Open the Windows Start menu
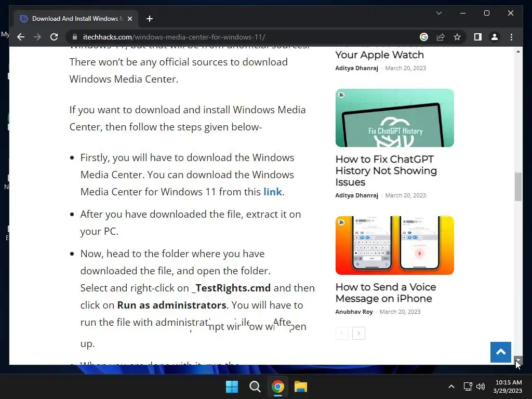The width and height of the screenshot is (532, 399). point(232,387)
